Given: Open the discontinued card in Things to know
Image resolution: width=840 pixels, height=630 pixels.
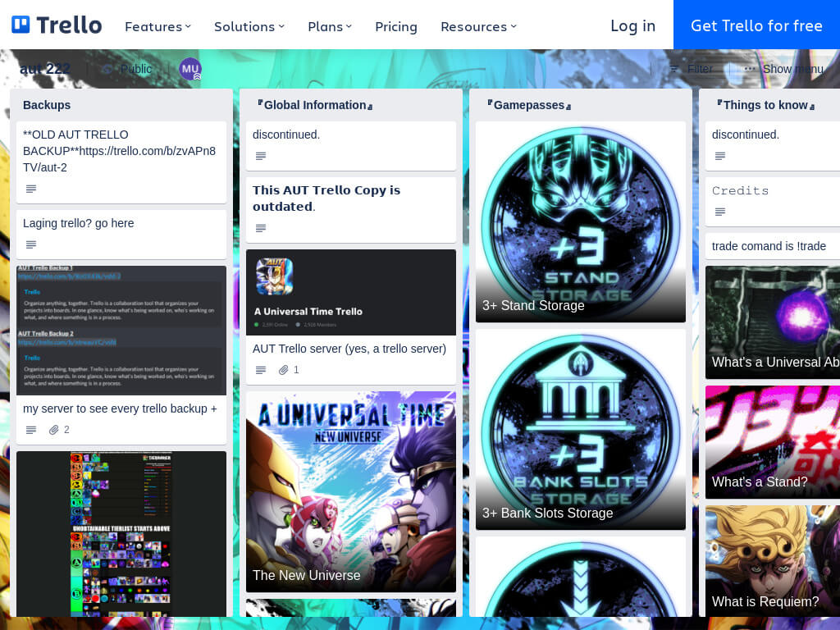Looking at the screenshot, I should pos(773,146).
